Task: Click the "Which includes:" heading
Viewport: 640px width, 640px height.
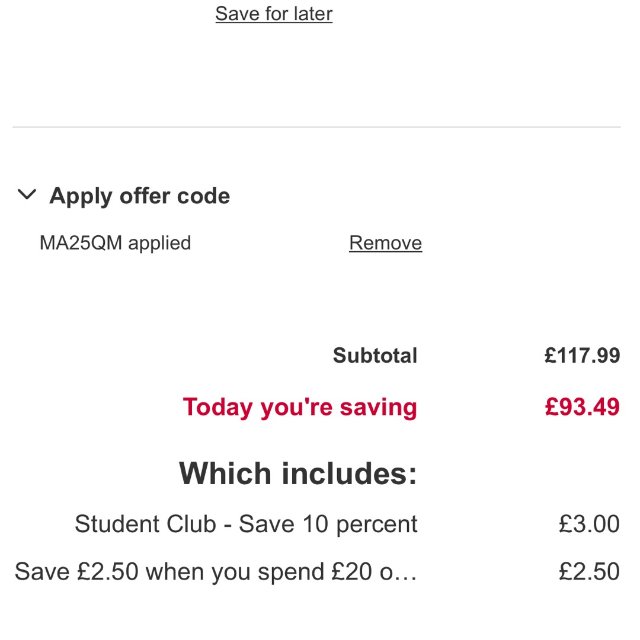Action: coord(298,473)
